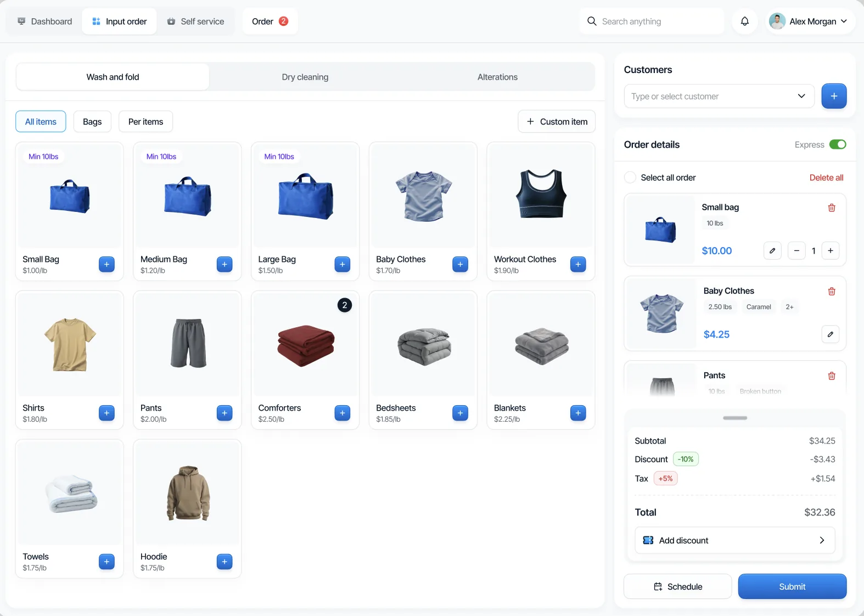The image size is (864, 616).
Task: Click the Total amount $32.36
Action: click(820, 512)
